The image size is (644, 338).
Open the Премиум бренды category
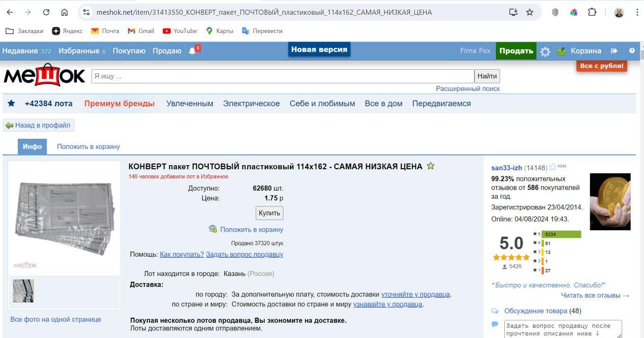[119, 104]
